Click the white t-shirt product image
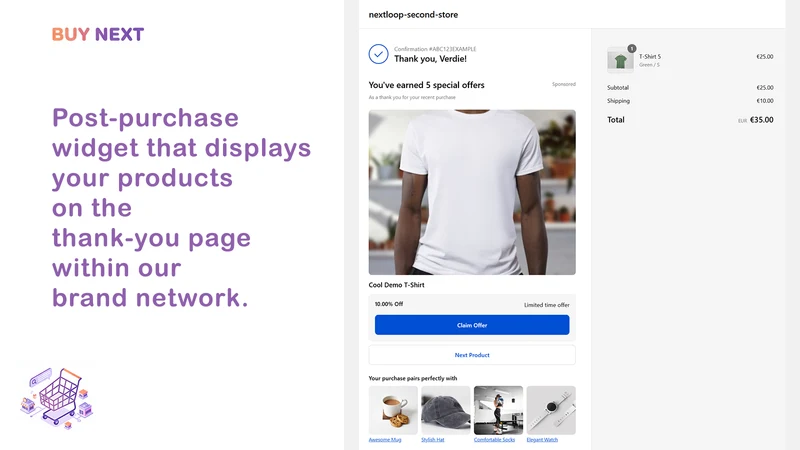The height and width of the screenshot is (450, 800). pyautogui.click(x=472, y=192)
